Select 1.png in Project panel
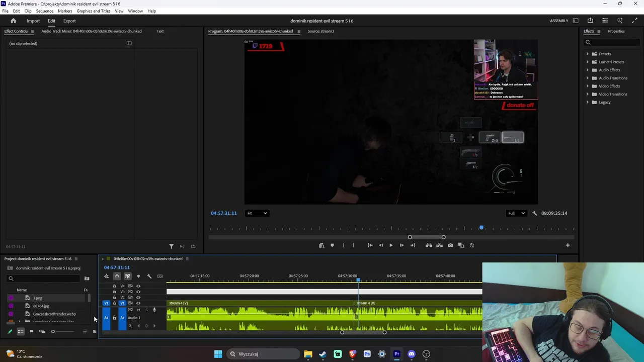 click(38, 298)
